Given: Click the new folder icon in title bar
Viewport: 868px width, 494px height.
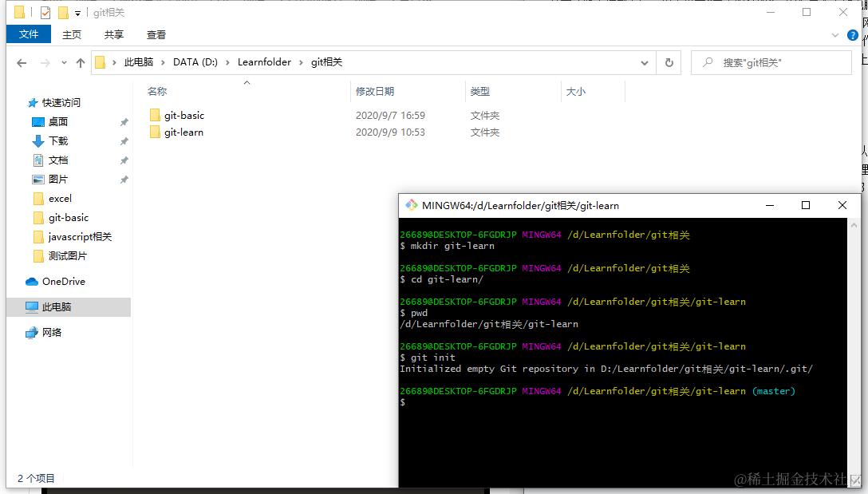Looking at the screenshot, I should pyautogui.click(x=64, y=12).
